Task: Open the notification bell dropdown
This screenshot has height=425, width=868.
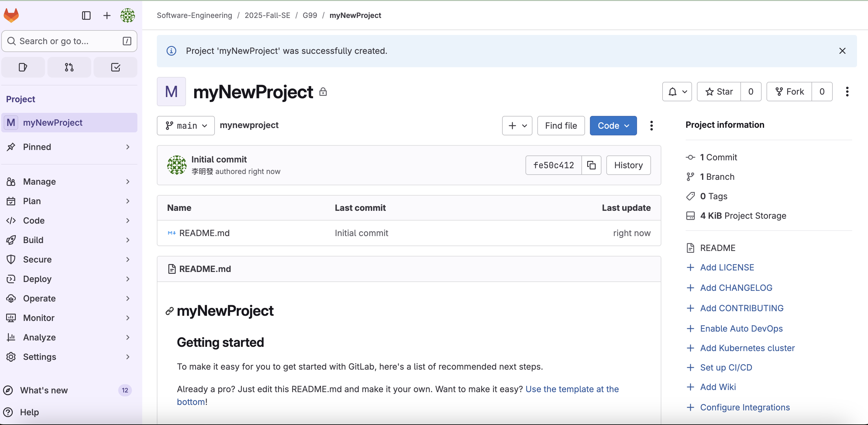Action: click(x=677, y=91)
